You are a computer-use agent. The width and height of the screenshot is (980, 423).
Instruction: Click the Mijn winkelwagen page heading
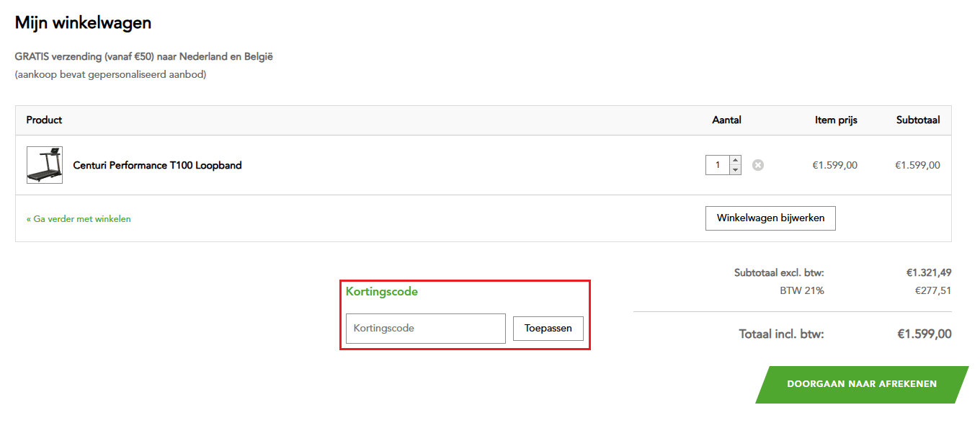pos(81,22)
